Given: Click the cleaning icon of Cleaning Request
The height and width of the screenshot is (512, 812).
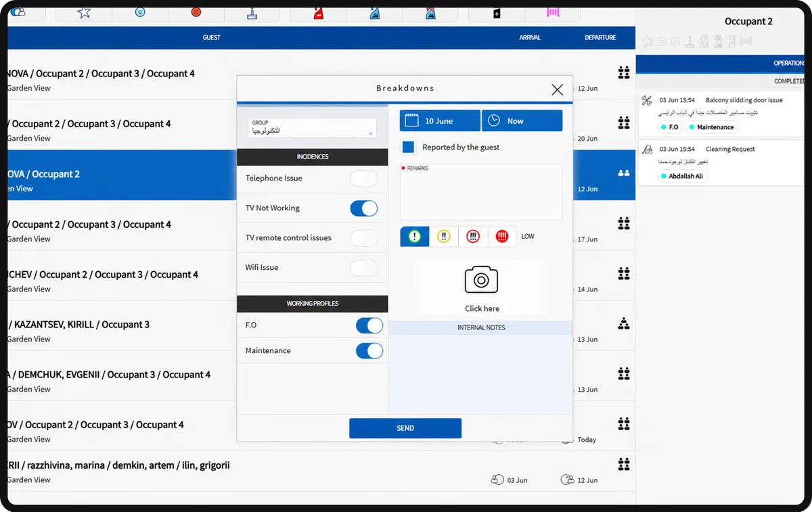Looking at the screenshot, I should tap(647, 149).
